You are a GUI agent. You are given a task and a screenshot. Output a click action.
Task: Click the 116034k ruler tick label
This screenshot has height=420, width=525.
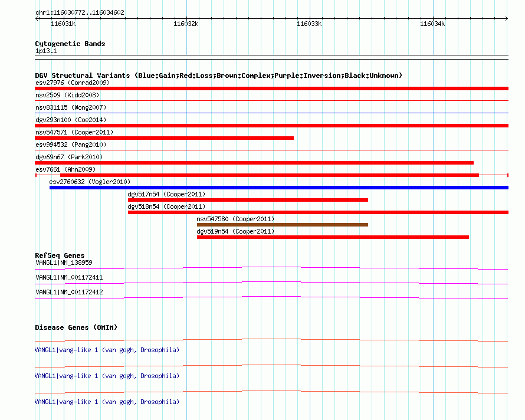[432, 24]
